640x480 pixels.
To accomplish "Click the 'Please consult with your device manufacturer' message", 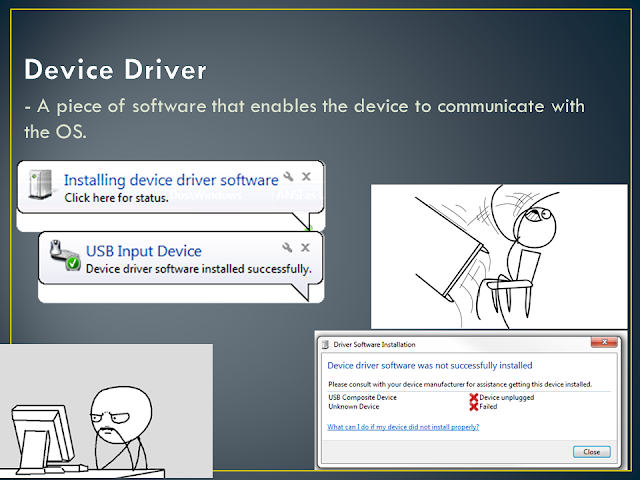I will pyautogui.click(x=460, y=384).
